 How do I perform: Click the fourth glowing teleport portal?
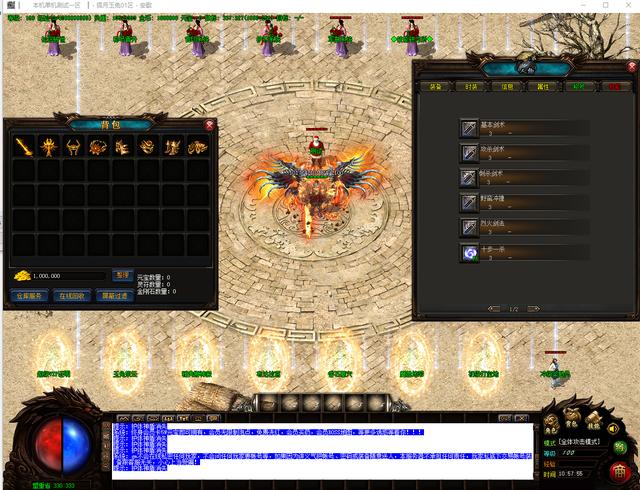point(268,359)
